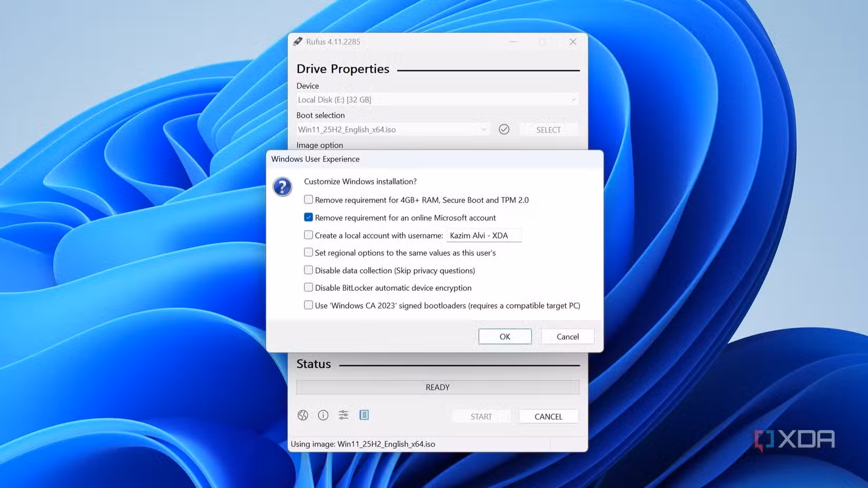The height and width of the screenshot is (488, 868).
Task: Click the status bar text Using image: Win11_25H2
Action: [x=363, y=444]
